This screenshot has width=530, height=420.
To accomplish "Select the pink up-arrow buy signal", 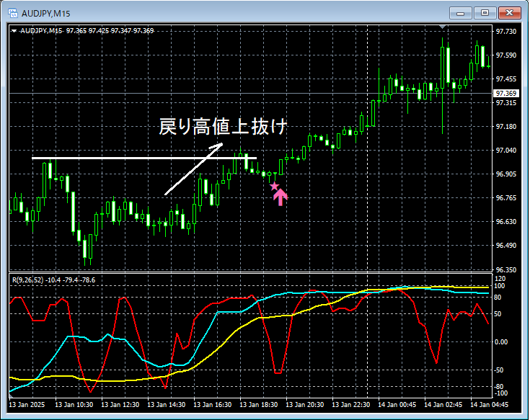I will [x=281, y=197].
